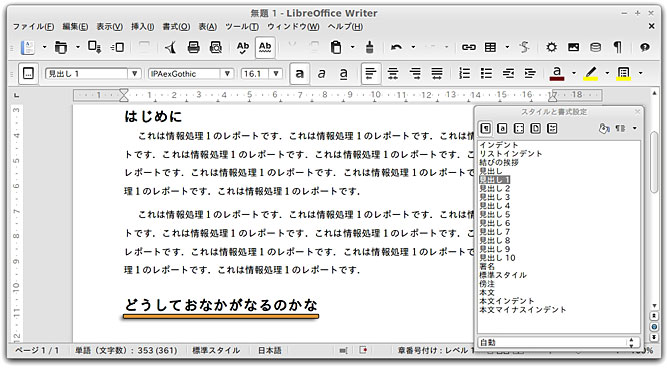Open the Undo history dropdown arrow
This screenshot has height=368, width=667.
click(413, 47)
